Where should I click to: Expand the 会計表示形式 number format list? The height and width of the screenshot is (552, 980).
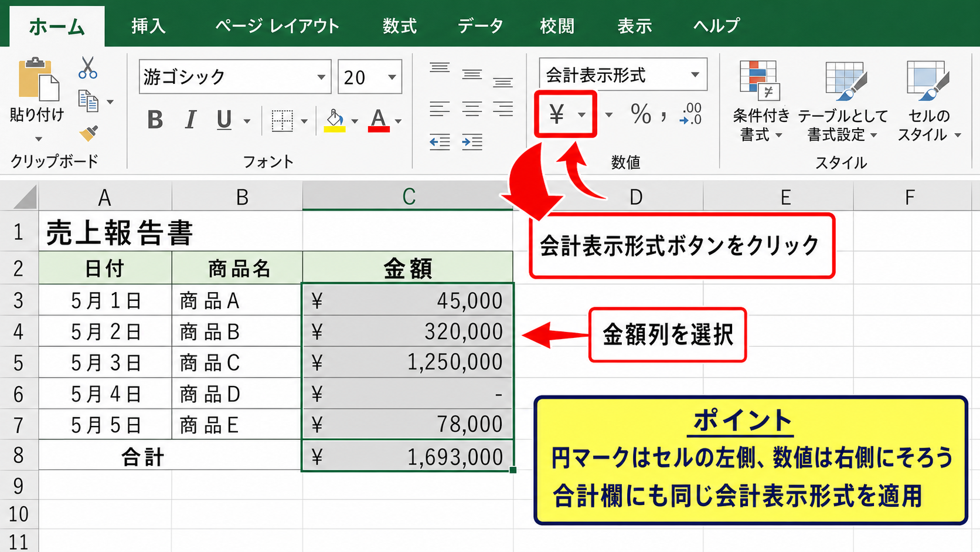click(695, 74)
